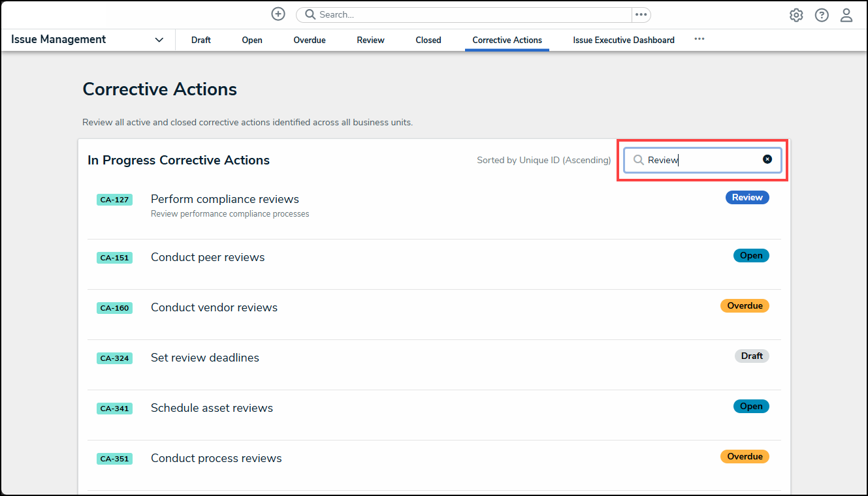Click the plus create-new icon
The height and width of the screenshot is (496, 868).
pyautogui.click(x=278, y=14)
